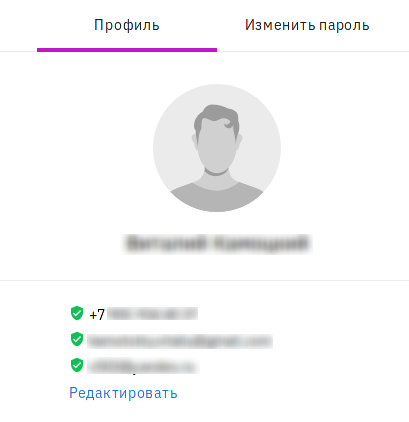The width and height of the screenshot is (409, 422).
Task: Click the blurred digits of the phone number
Action: pos(152,314)
